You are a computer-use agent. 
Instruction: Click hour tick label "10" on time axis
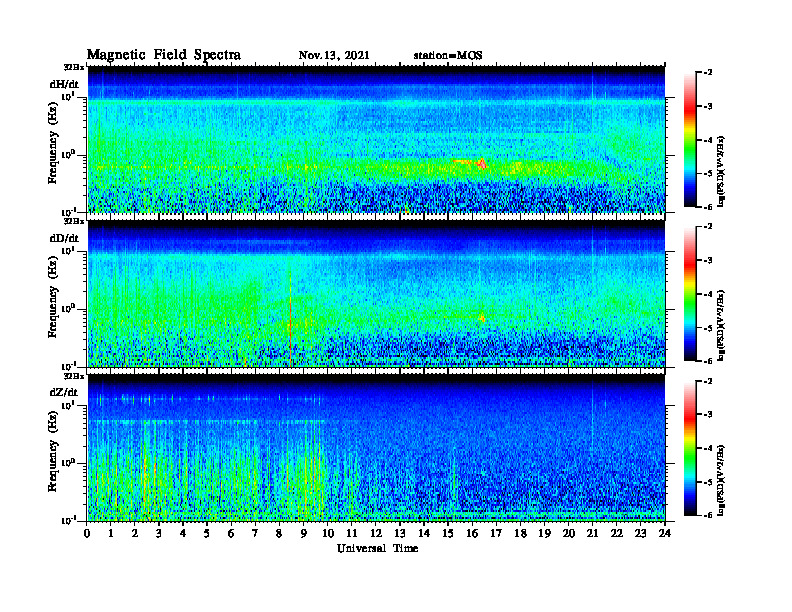pos(327,534)
